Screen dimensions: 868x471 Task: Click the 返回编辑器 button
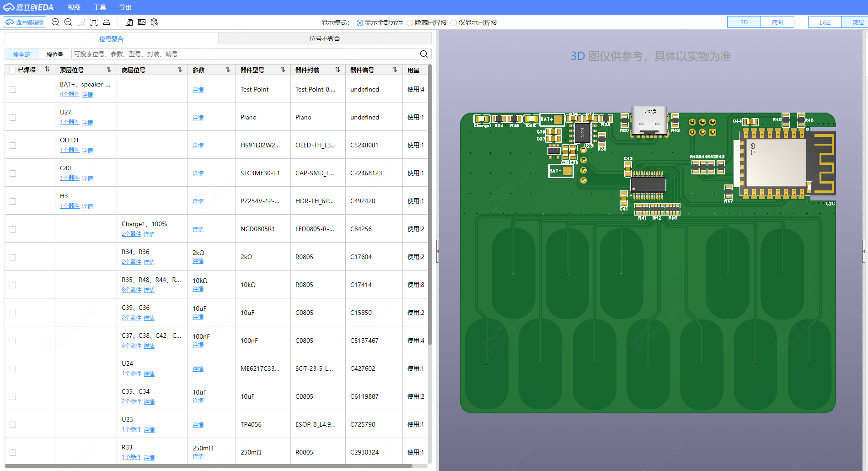tap(25, 22)
